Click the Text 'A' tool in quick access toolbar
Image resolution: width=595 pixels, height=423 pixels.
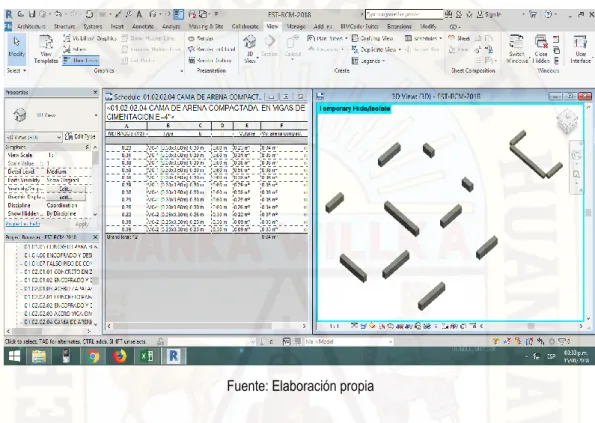(139, 14)
